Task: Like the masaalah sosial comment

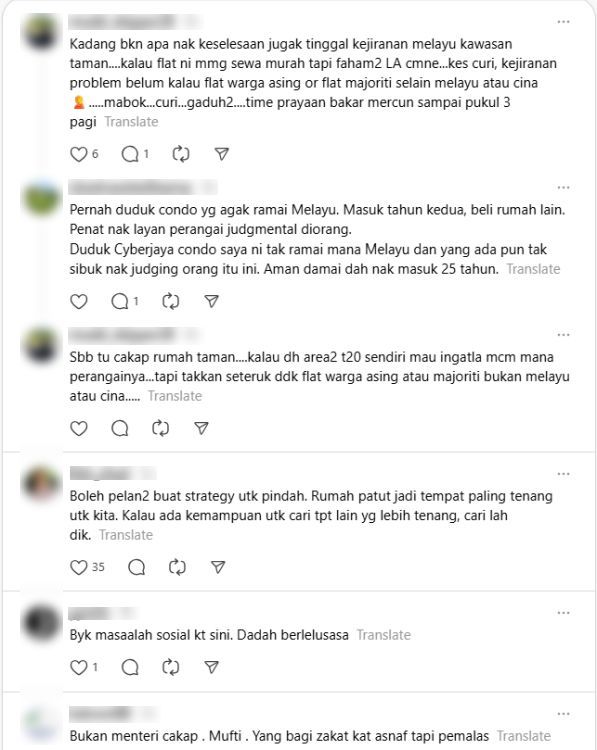Action: pyautogui.click(x=79, y=667)
